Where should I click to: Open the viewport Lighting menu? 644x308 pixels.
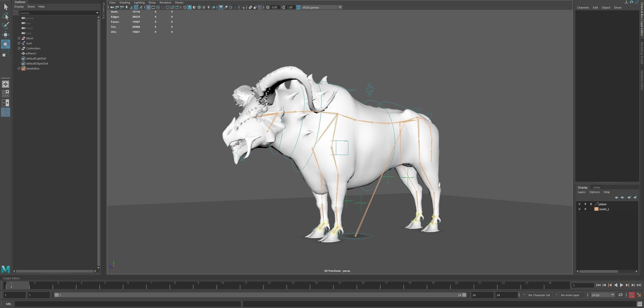pos(139,3)
